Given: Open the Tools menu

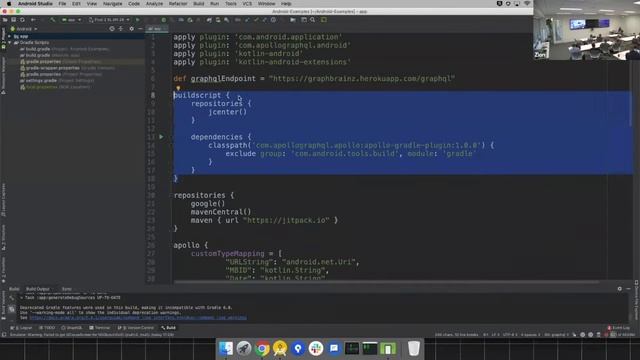Looking at the screenshot, I should [231, 3].
